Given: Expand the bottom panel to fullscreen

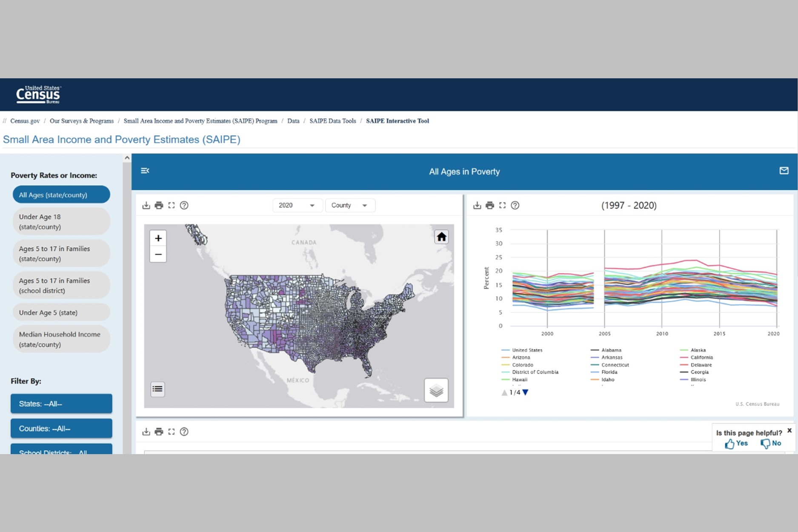Looking at the screenshot, I should [172, 432].
